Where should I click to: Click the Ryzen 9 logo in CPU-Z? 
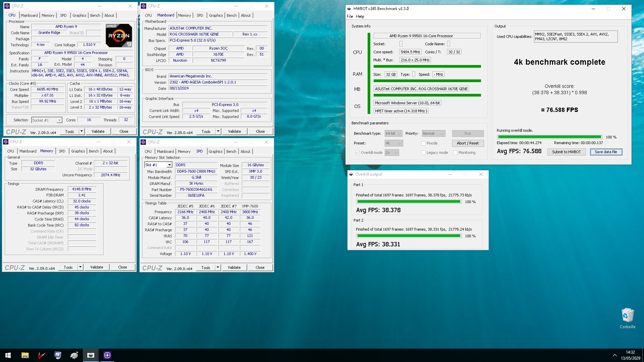pyautogui.click(x=119, y=35)
